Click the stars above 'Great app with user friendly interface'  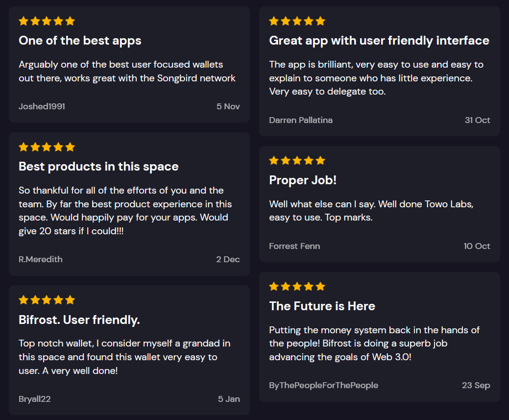pos(297,22)
